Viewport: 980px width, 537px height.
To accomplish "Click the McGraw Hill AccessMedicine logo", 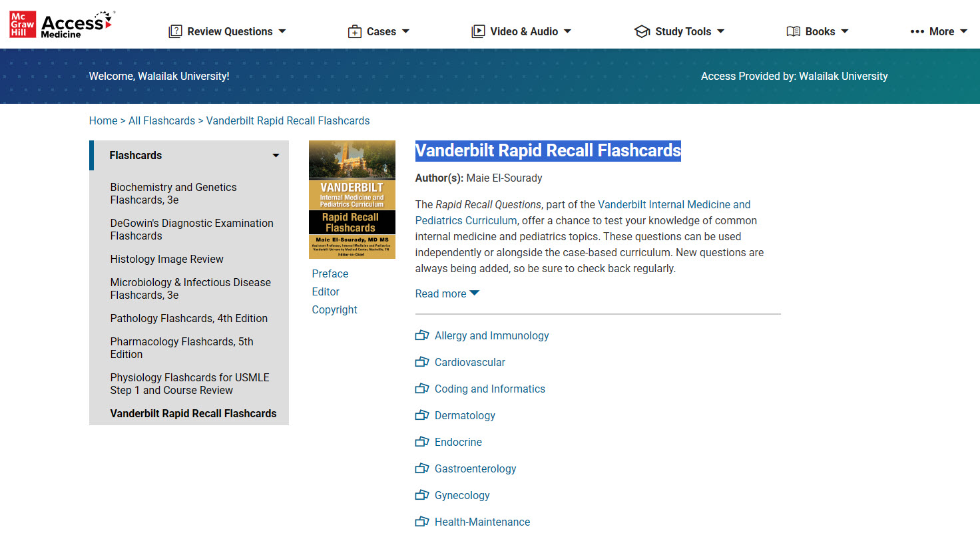I will point(61,25).
